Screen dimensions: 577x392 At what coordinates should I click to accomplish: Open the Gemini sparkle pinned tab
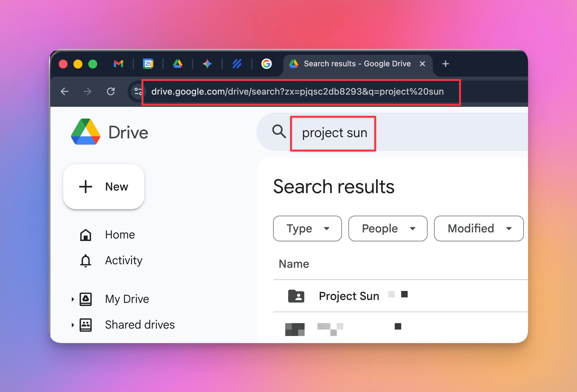tap(207, 64)
